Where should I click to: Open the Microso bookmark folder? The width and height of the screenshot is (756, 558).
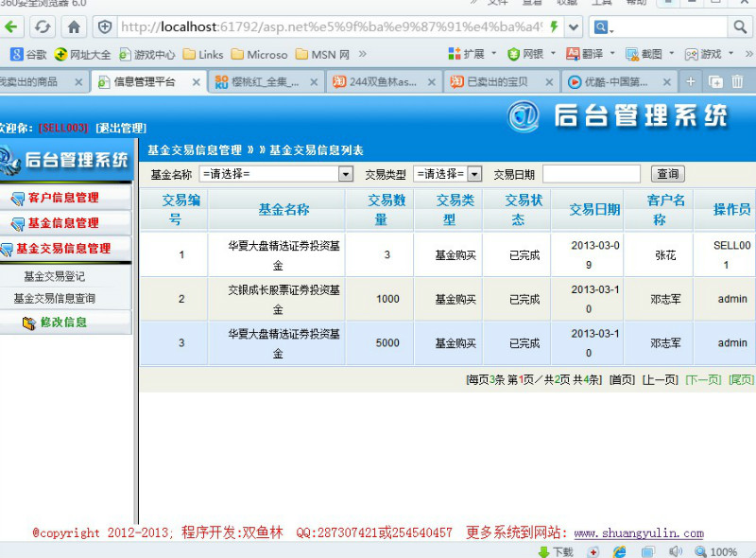click(x=259, y=55)
